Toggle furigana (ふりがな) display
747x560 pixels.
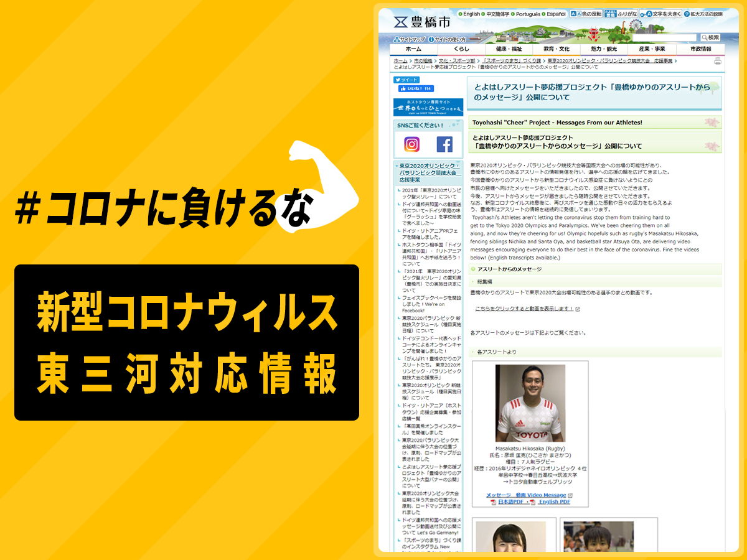point(621,14)
